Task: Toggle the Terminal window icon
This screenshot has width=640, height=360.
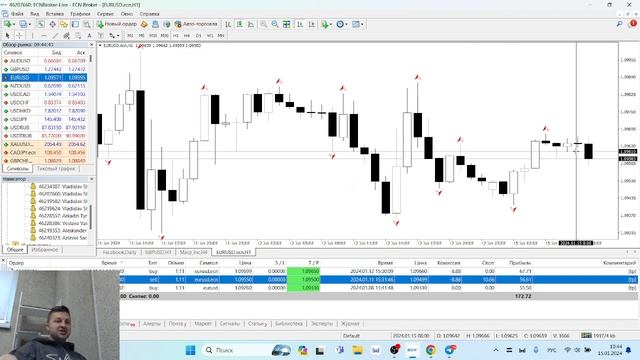Action: [75, 24]
